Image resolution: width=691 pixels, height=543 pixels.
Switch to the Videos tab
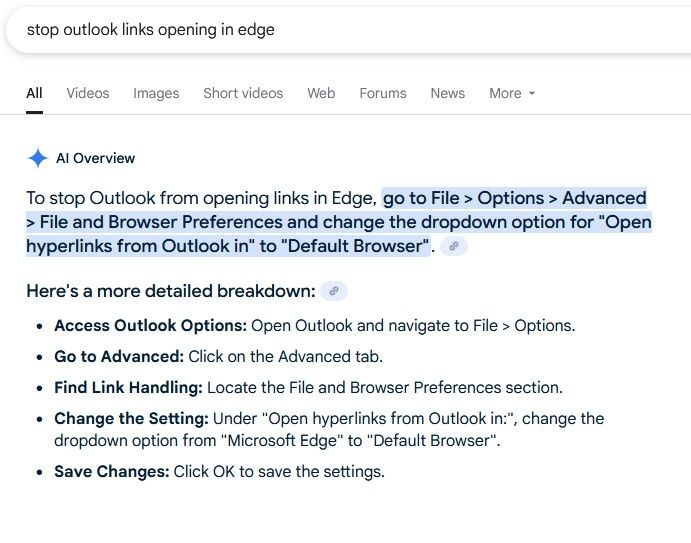tap(88, 93)
